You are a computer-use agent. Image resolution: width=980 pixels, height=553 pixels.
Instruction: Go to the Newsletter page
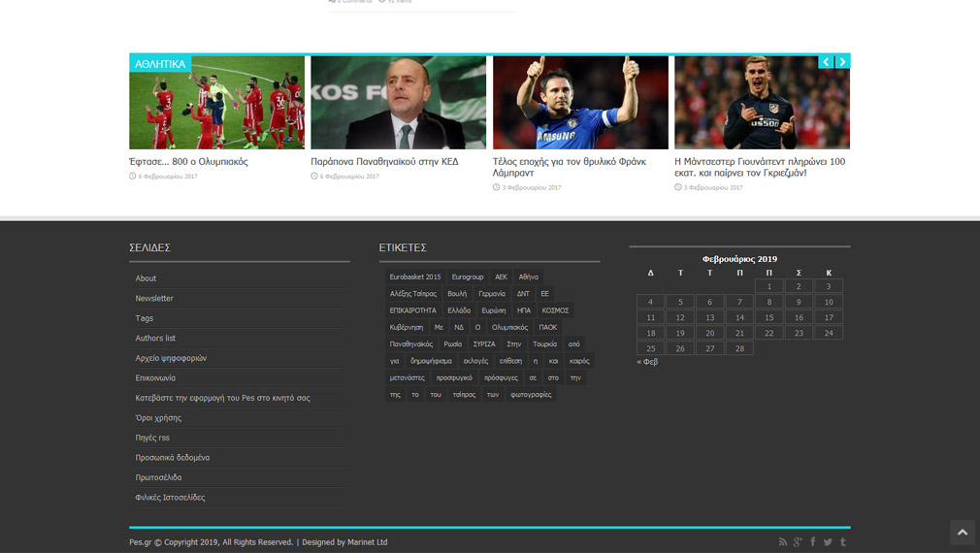coord(154,298)
